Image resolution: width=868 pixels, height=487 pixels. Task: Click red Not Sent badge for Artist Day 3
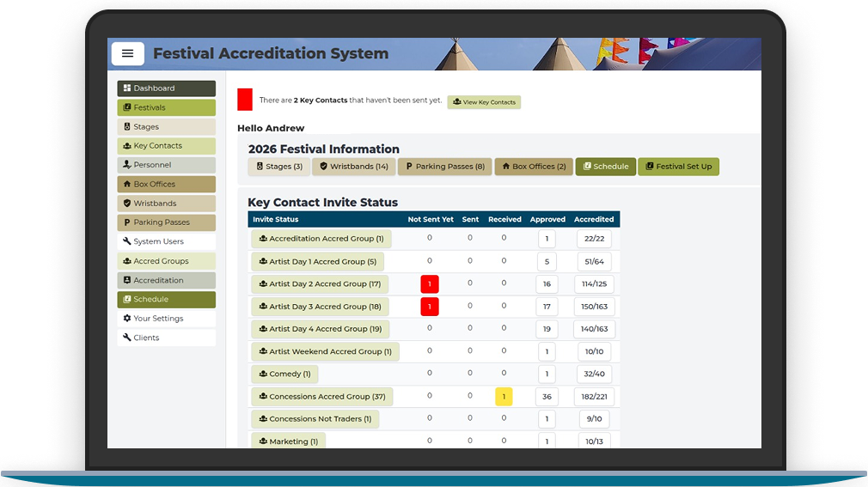coord(430,307)
